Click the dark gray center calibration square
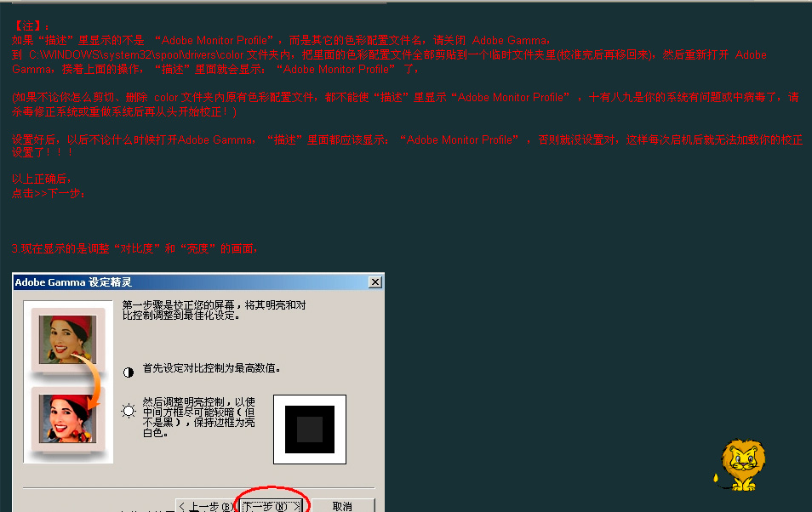812x512 pixels. 310,430
